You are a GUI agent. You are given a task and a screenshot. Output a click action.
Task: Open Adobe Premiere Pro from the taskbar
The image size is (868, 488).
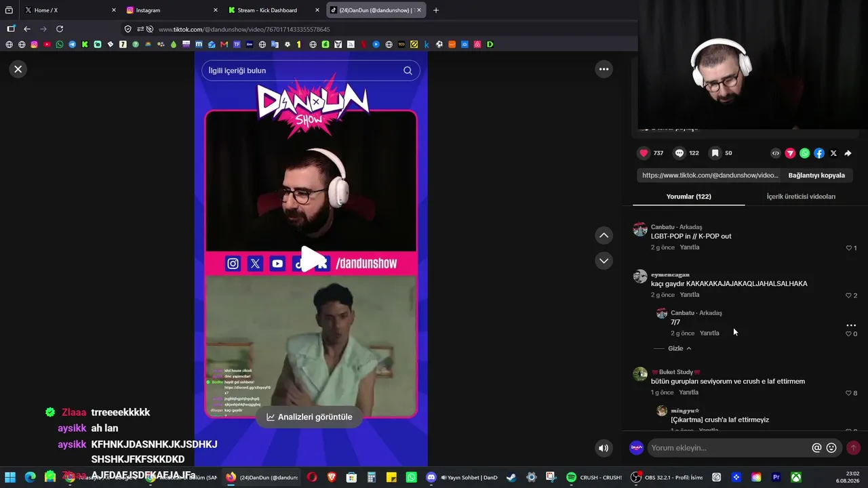[776, 477]
